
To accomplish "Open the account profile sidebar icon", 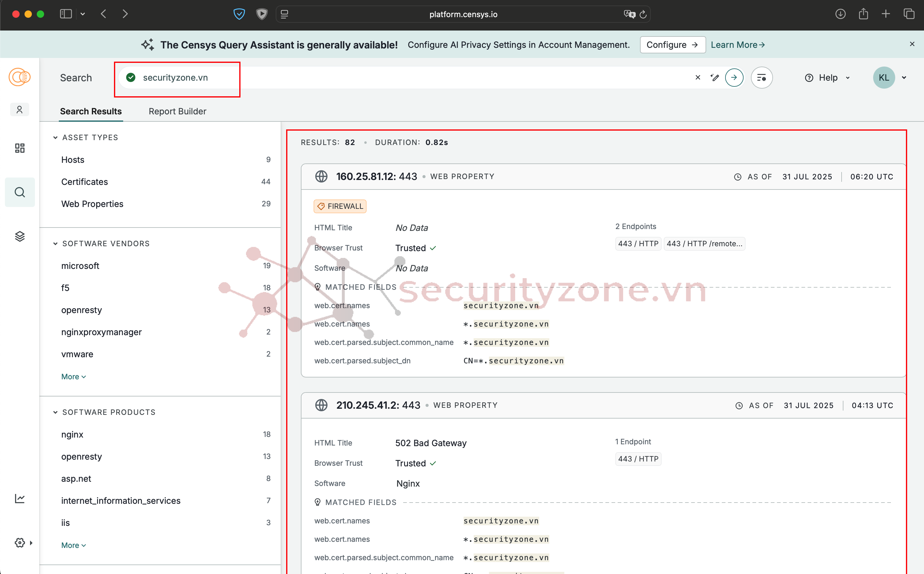I will [20, 110].
